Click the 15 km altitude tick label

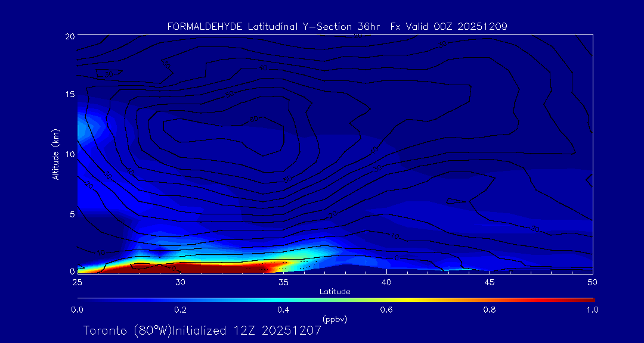click(69, 95)
